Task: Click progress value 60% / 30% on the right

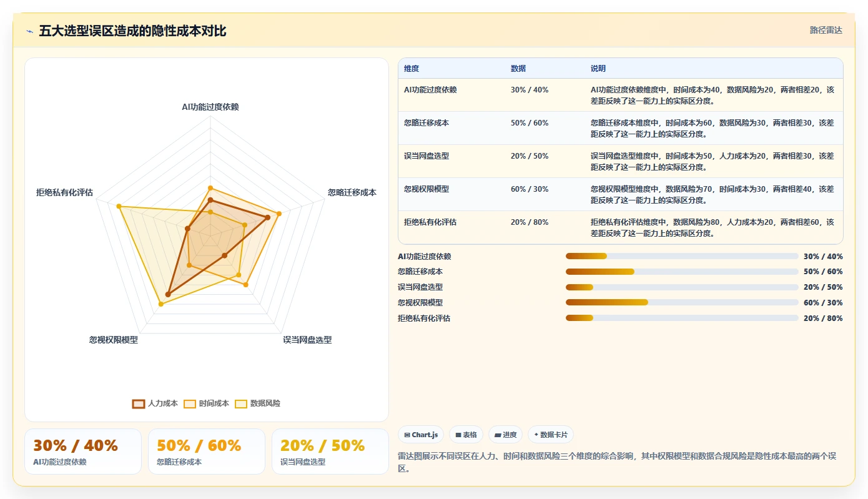Action: (823, 303)
